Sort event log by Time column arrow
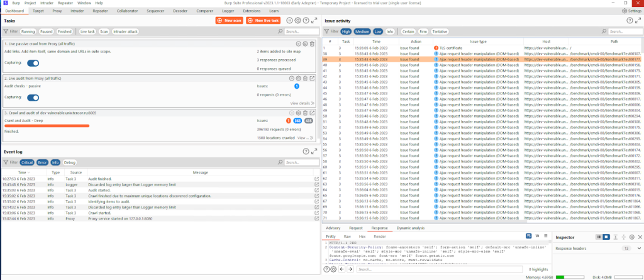Viewport: 644px width, 280px height. (28, 172)
